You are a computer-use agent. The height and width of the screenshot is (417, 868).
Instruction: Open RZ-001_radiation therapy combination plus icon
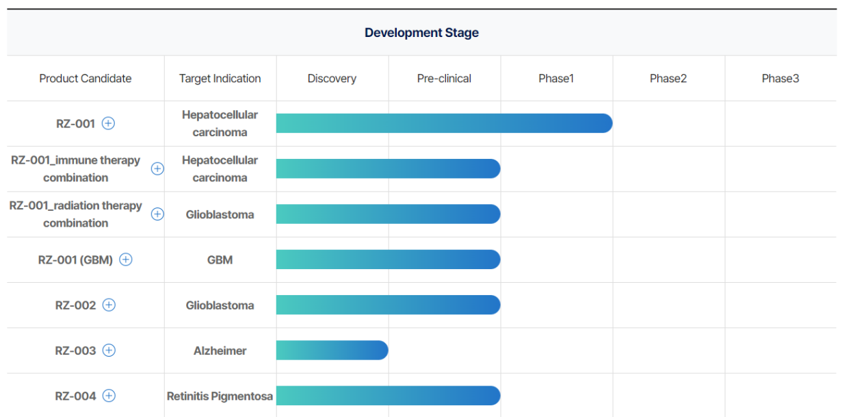pyautogui.click(x=157, y=214)
